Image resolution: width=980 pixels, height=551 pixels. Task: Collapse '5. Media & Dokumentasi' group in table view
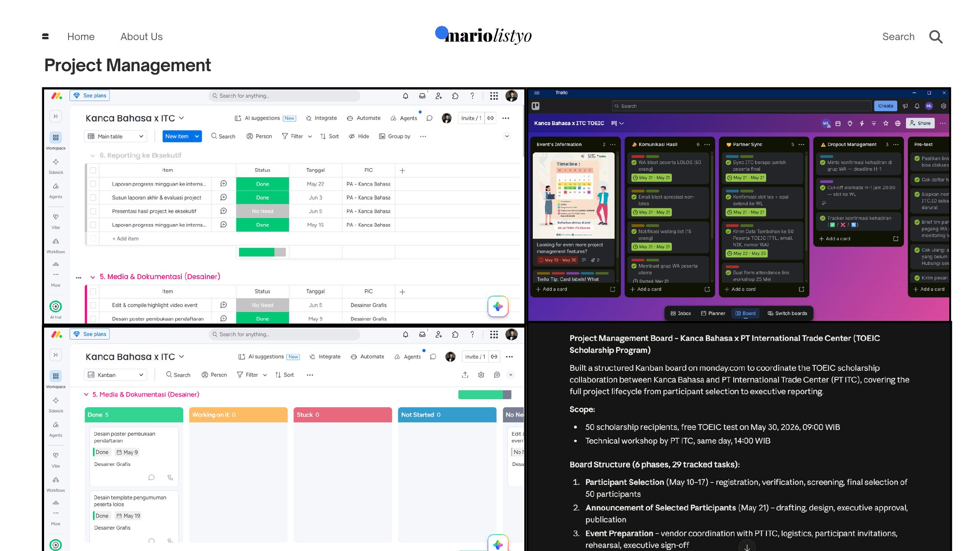(93, 277)
